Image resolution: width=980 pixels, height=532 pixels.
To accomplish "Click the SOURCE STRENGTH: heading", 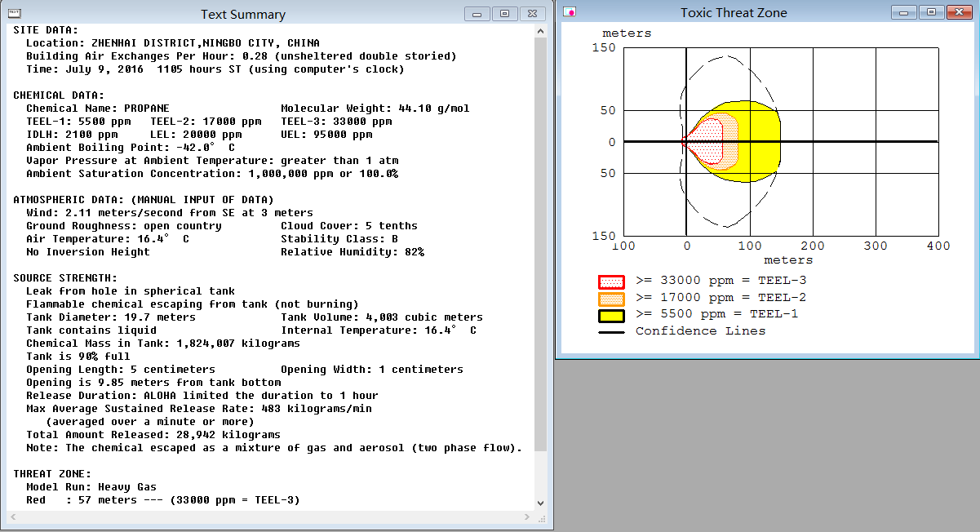I will click(x=65, y=278).
